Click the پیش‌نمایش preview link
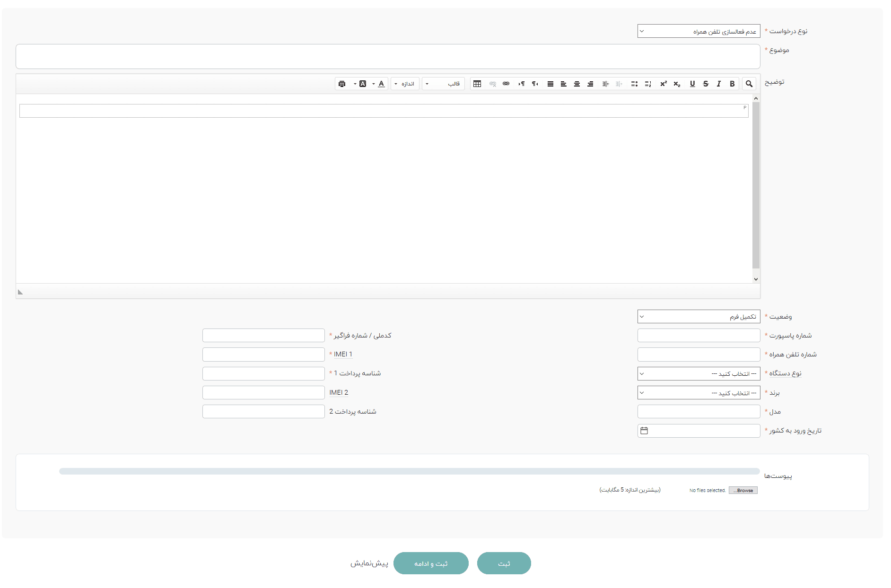891x588 pixels. (369, 563)
